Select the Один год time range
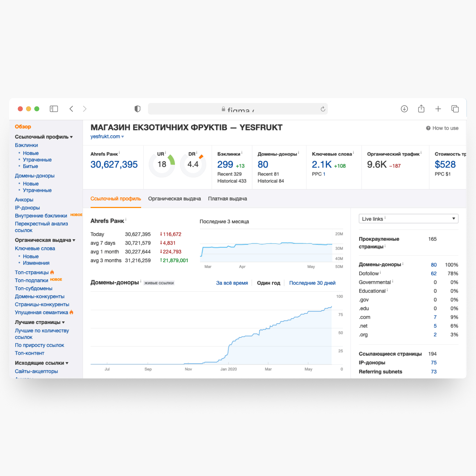The width and height of the screenshot is (476, 476). 268,283
